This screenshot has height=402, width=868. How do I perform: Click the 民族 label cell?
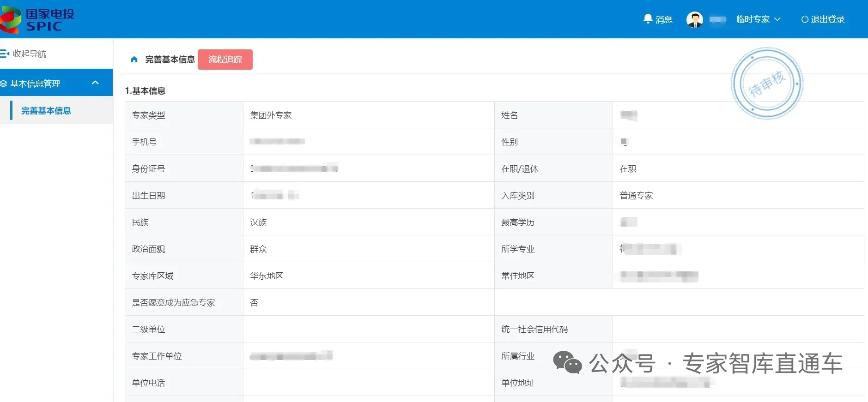pos(184,222)
